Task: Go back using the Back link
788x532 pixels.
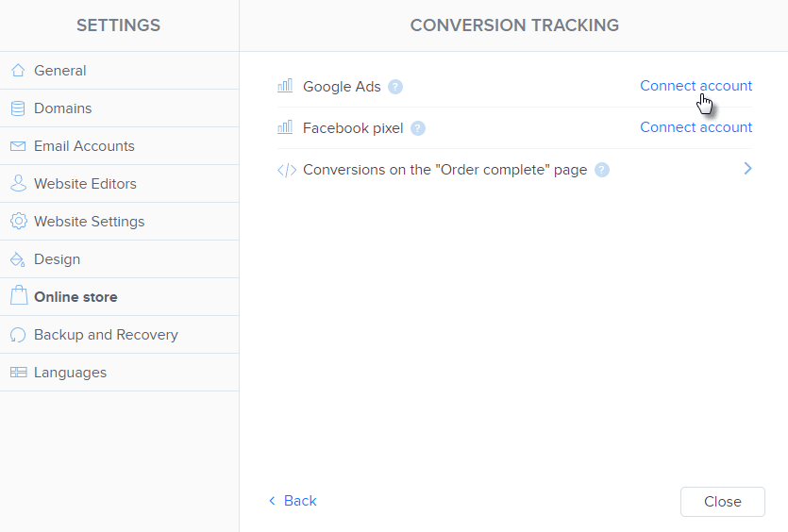Action: pyautogui.click(x=293, y=501)
